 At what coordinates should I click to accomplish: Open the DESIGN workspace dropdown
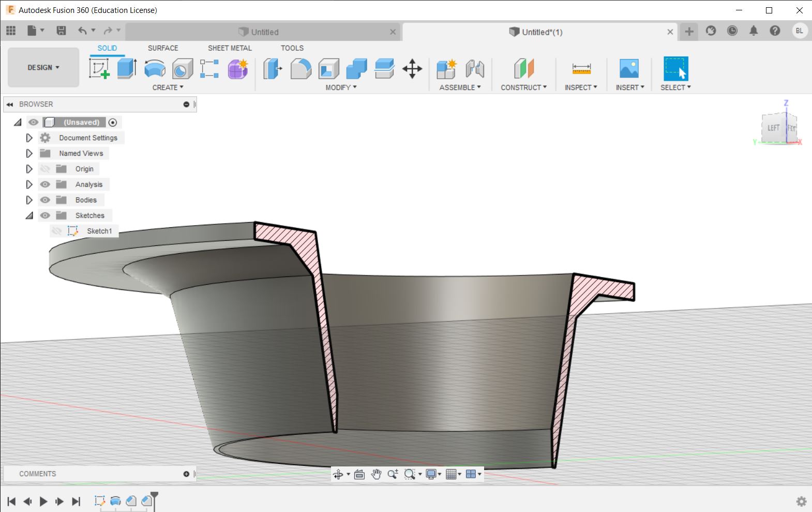point(43,67)
